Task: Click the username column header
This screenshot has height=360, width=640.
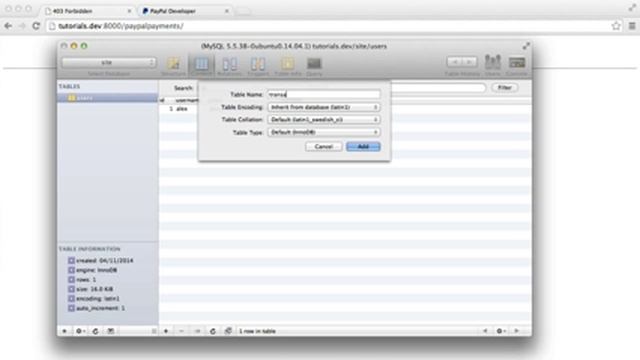Action: 187,100
